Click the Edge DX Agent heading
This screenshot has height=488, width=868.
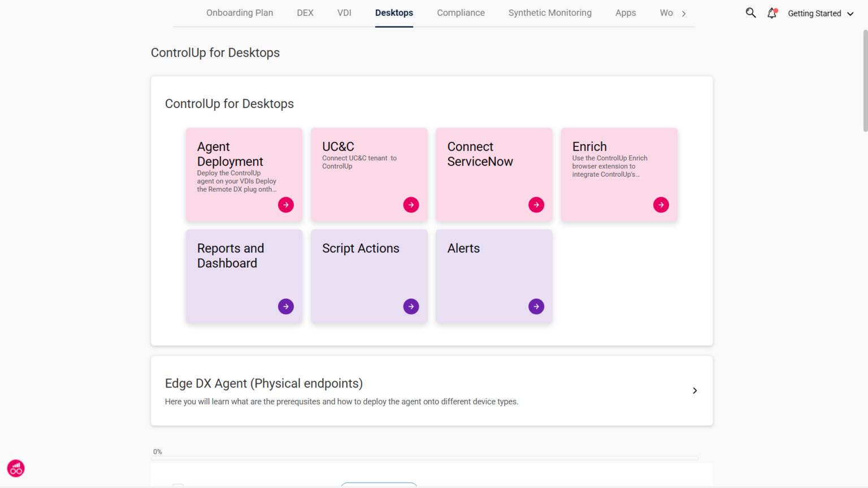[x=263, y=383]
